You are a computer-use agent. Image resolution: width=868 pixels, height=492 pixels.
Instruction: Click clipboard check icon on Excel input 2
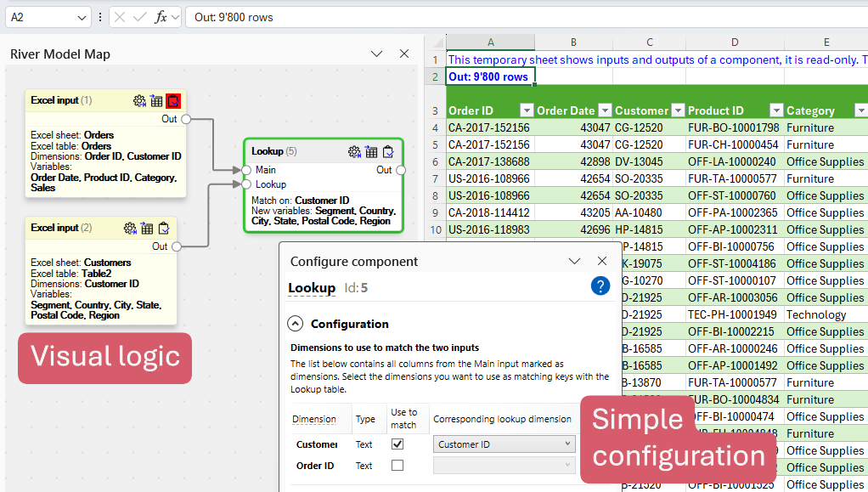click(164, 228)
